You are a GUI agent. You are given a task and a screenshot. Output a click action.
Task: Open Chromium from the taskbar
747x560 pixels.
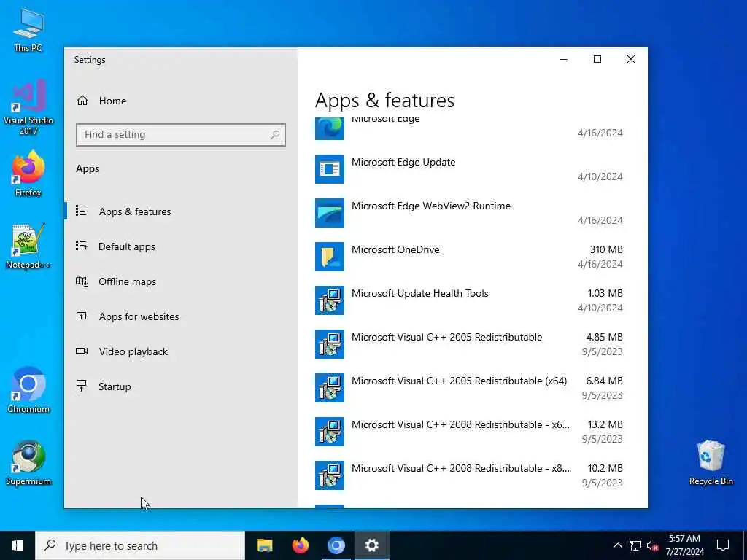tap(336, 545)
